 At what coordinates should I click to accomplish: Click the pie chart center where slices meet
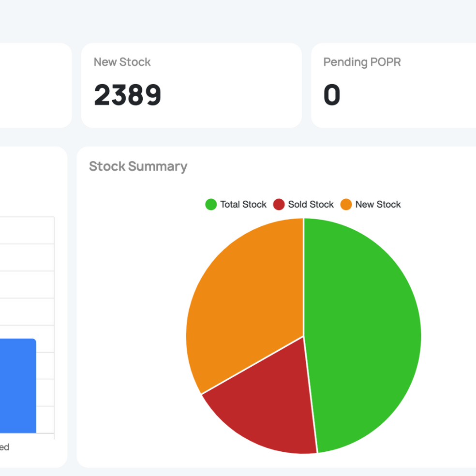(303, 336)
